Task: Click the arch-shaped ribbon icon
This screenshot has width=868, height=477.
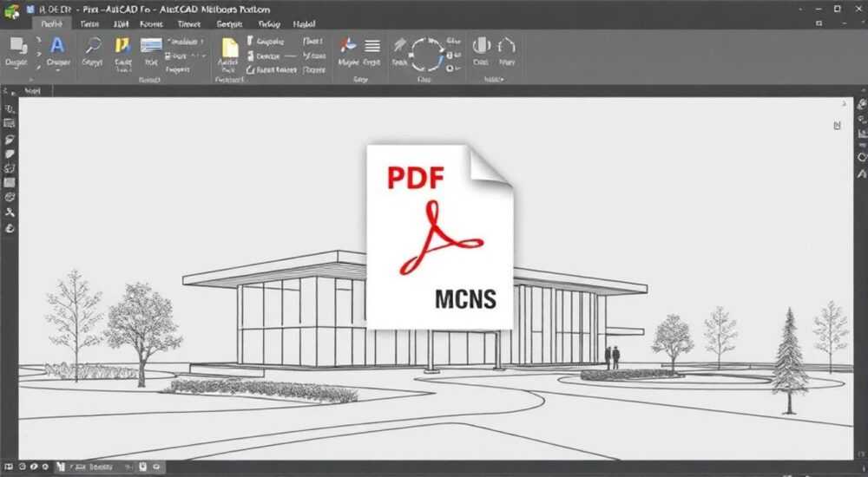Action: (x=507, y=45)
